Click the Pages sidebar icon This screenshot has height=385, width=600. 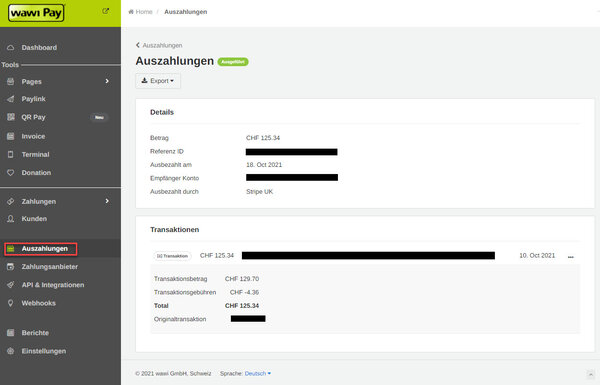(11, 82)
